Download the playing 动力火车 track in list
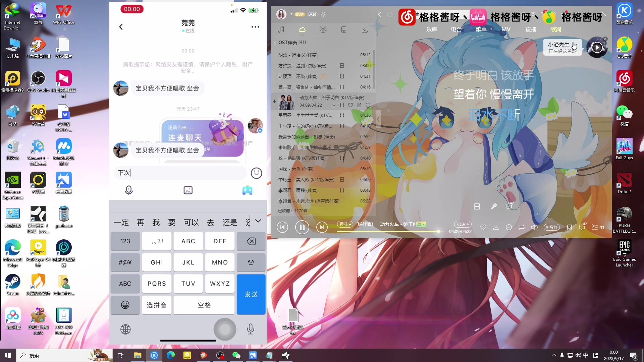Image resolution: width=644 pixels, height=362 pixels. click(x=334, y=105)
